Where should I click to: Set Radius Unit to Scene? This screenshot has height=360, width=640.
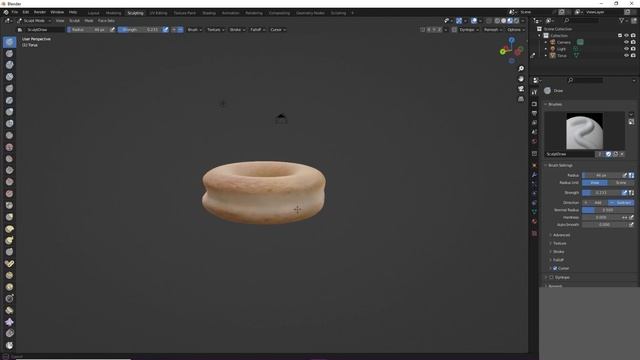(x=621, y=183)
